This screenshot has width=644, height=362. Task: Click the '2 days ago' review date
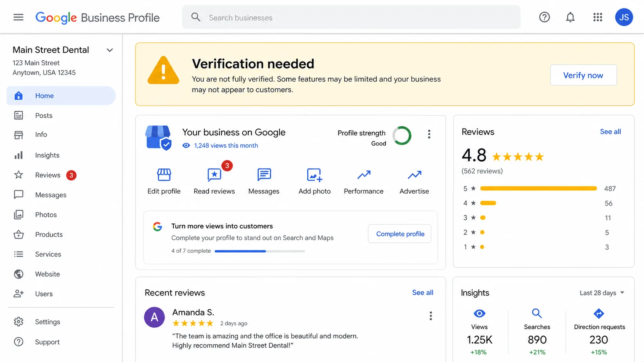click(x=233, y=324)
